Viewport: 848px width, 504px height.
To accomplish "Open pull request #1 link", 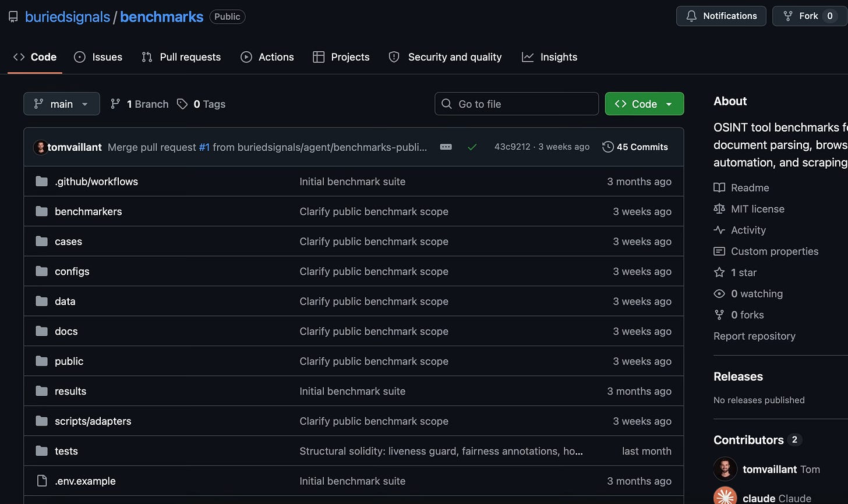I will click(x=204, y=147).
